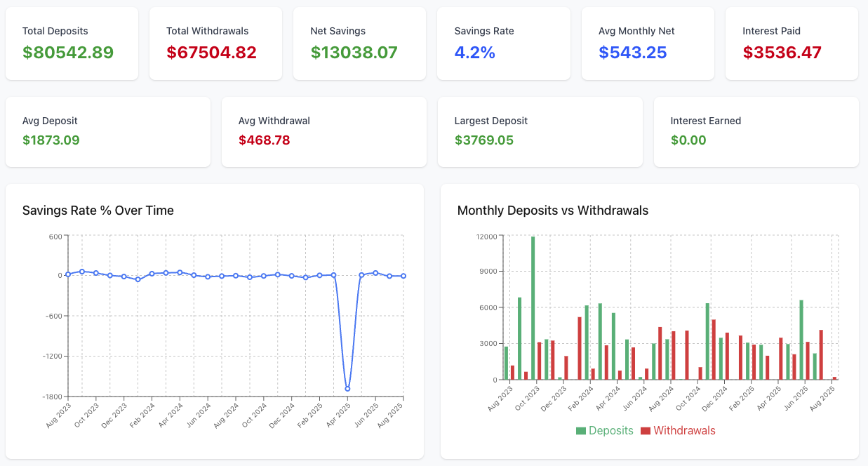Screen dimensions: 868x466
Task: Select the Avg Monthly Net card
Action: click(647, 43)
